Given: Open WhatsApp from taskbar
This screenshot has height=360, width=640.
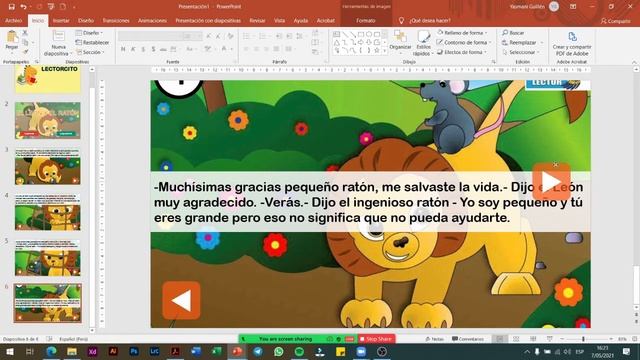Looking at the screenshot, I should point(278,351).
